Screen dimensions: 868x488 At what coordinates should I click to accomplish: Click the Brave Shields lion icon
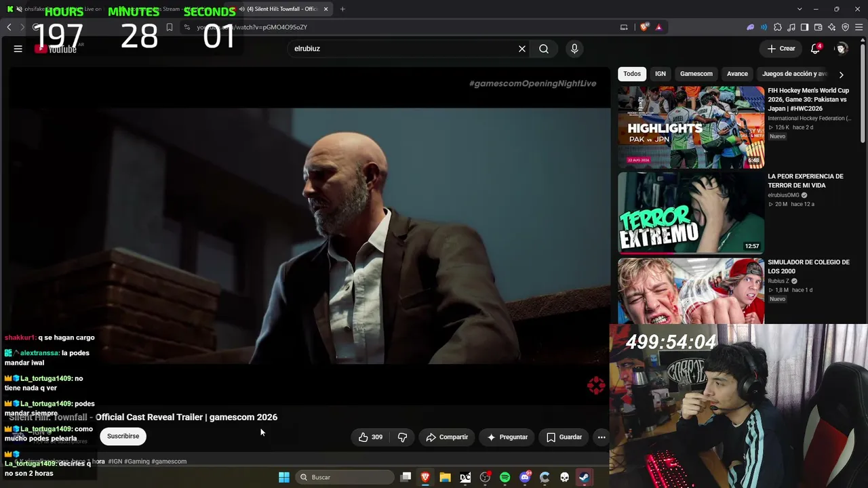click(644, 27)
